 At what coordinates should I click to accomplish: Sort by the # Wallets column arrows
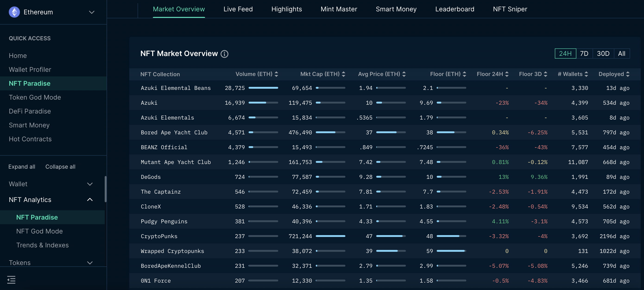click(586, 74)
